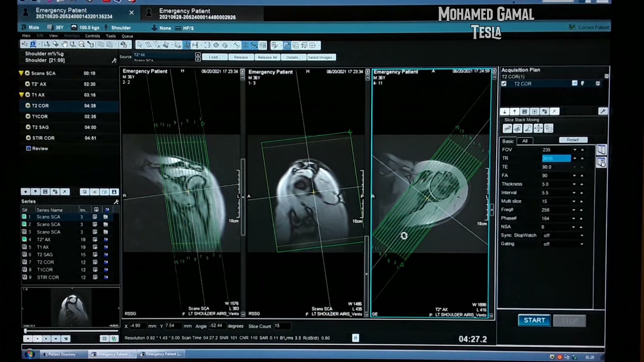Toggle the last-column icon in the STIR COR series row
644x362 pixels.
[x=106, y=277]
